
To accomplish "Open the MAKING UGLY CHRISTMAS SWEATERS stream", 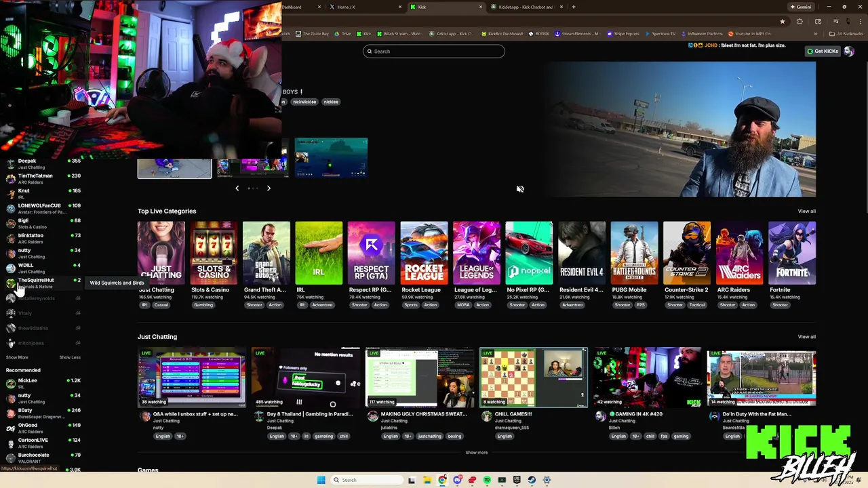I will tap(420, 378).
